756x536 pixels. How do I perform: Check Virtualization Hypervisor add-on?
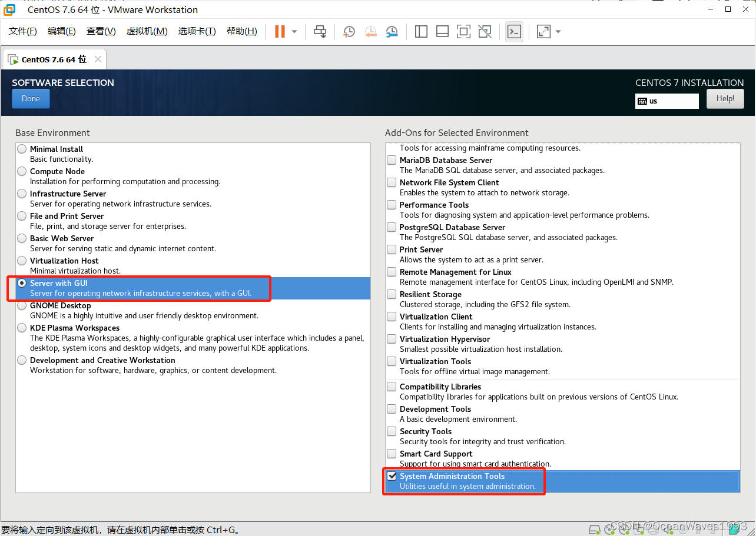tap(392, 339)
